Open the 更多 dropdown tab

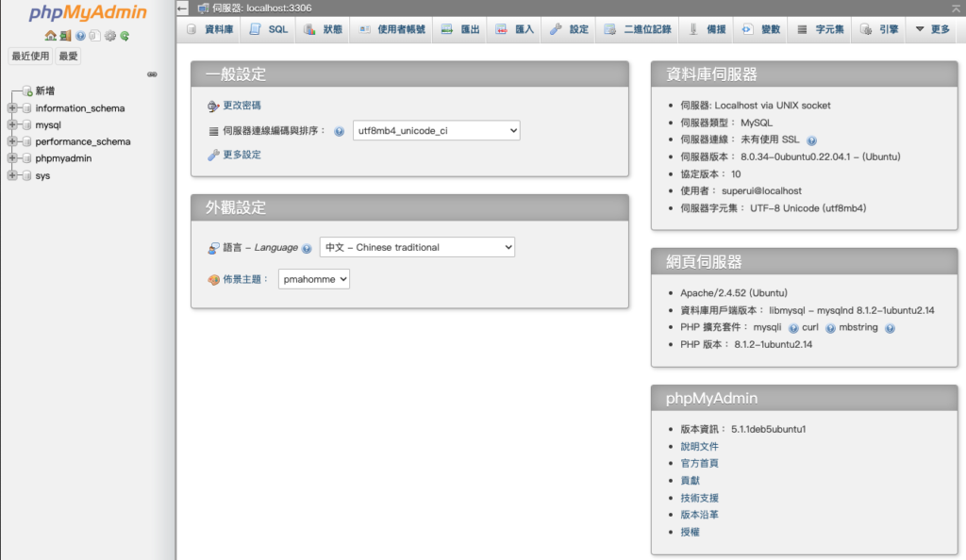(x=932, y=29)
